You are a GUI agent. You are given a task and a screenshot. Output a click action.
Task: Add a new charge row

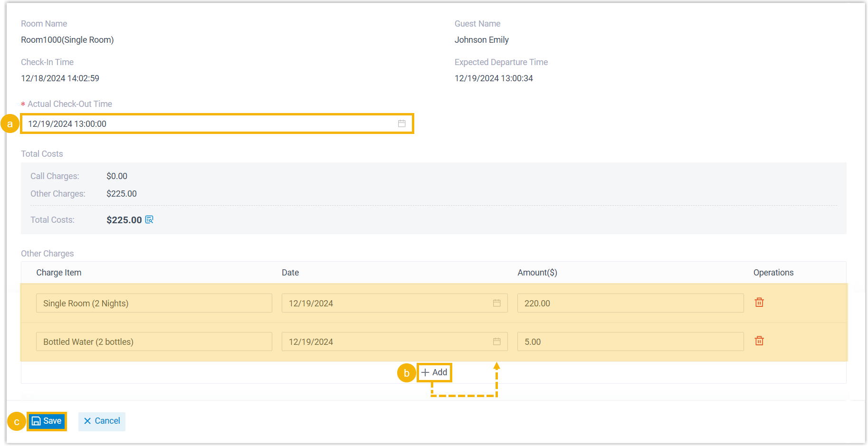pyautogui.click(x=434, y=372)
